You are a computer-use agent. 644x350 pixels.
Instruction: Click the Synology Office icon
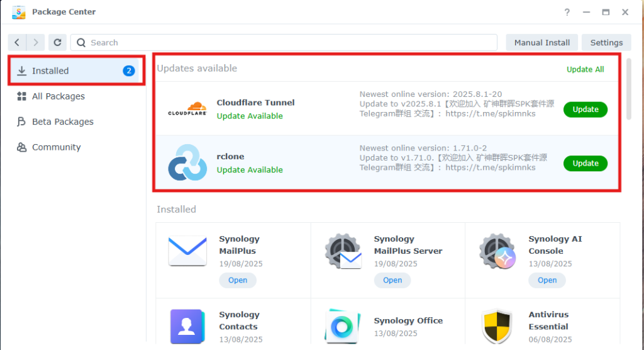coord(342,327)
